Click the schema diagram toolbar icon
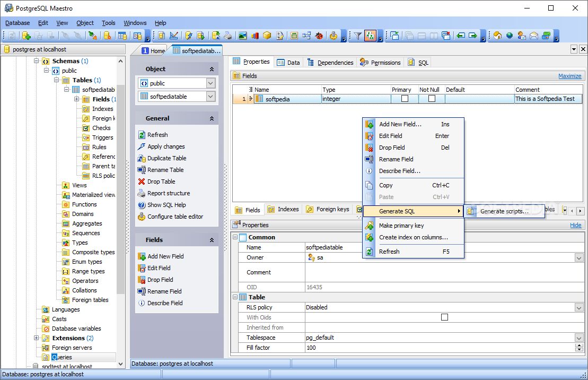Viewport: 588px width, 380px height. [306, 36]
